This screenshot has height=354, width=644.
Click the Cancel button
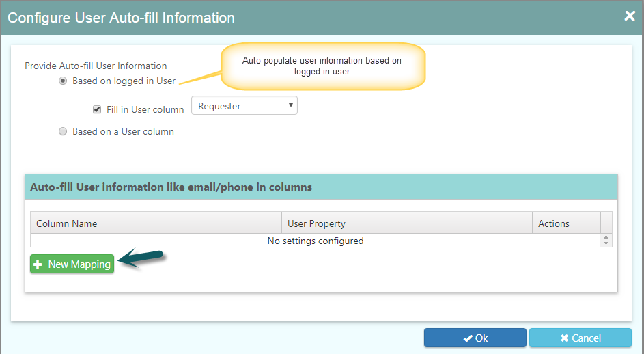pos(580,338)
